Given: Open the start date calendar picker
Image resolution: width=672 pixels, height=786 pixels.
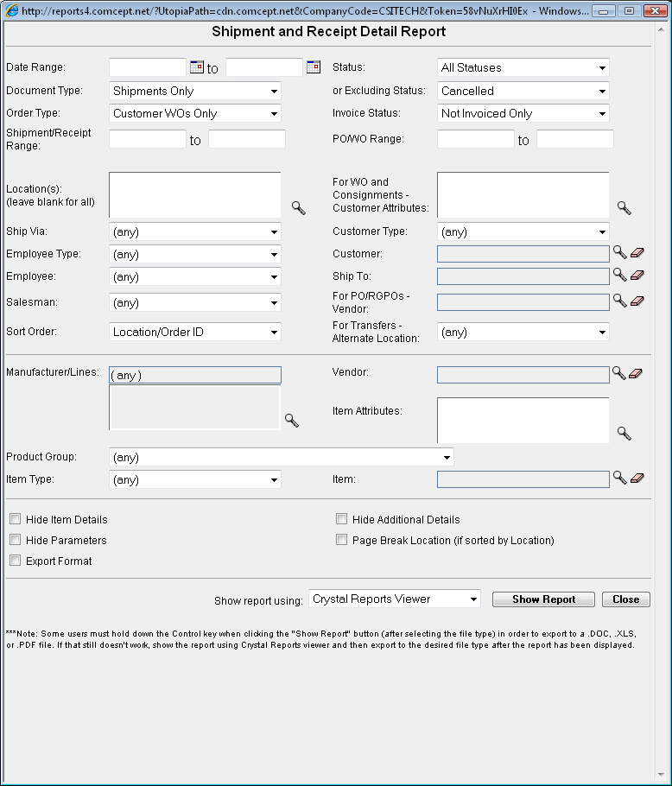Looking at the screenshot, I should (196, 67).
